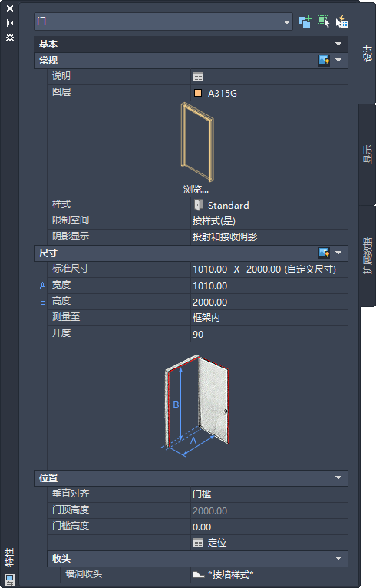Open the 门 object type dropdown

(x=163, y=21)
